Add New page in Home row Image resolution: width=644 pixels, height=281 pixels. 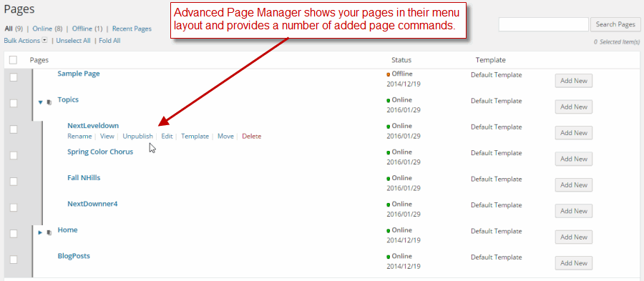pyautogui.click(x=574, y=237)
